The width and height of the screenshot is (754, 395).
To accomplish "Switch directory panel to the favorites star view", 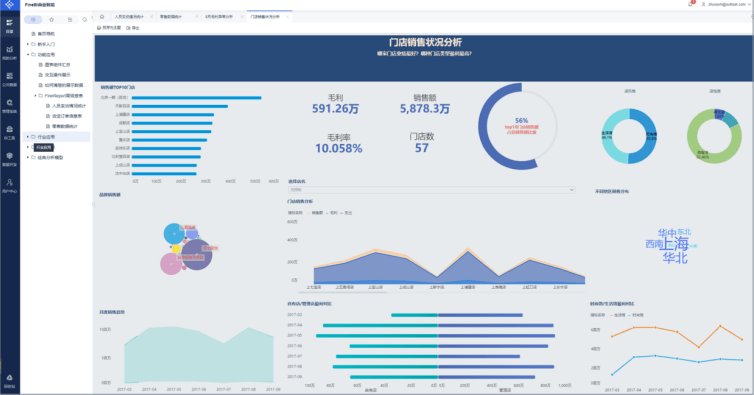I will (x=51, y=20).
